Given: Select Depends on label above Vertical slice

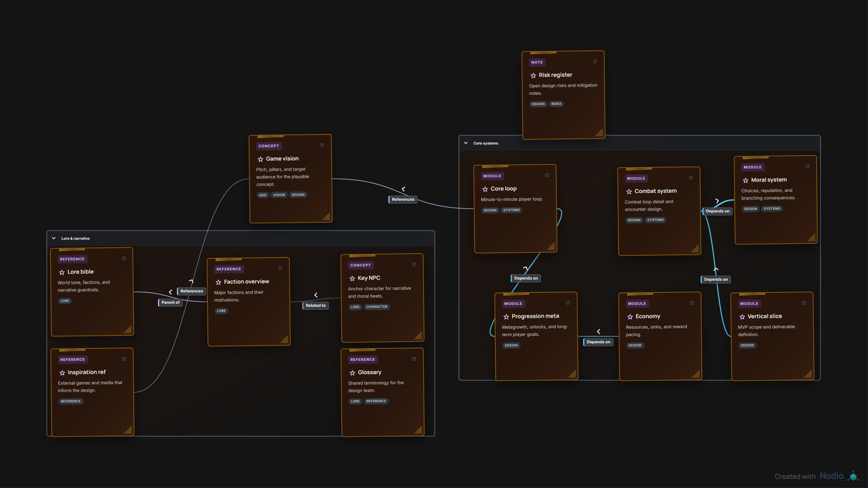Looking at the screenshot, I should [x=715, y=280].
